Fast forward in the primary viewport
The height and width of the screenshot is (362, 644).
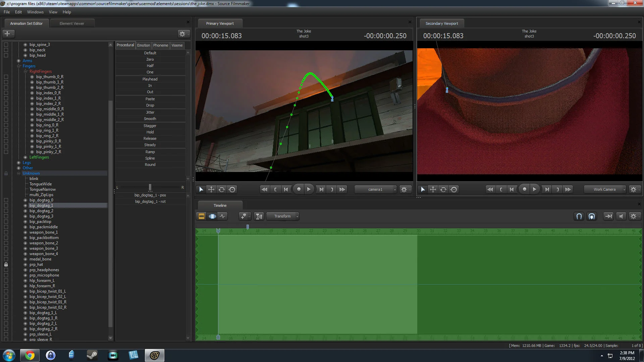click(x=342, y=189)
